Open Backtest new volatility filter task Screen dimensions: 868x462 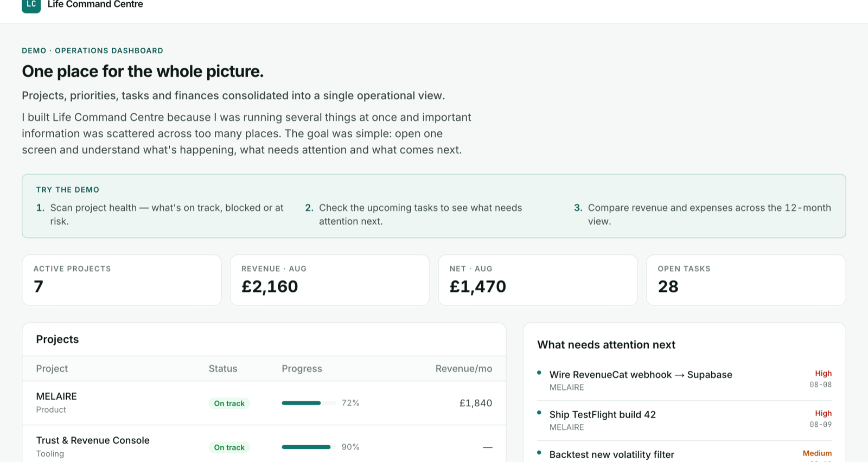(612, 454)
